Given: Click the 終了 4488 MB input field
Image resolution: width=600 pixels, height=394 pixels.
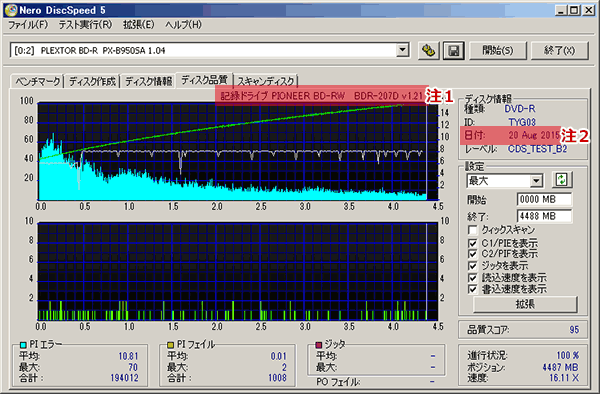Looking at the screenshot, I should point(544,216).
